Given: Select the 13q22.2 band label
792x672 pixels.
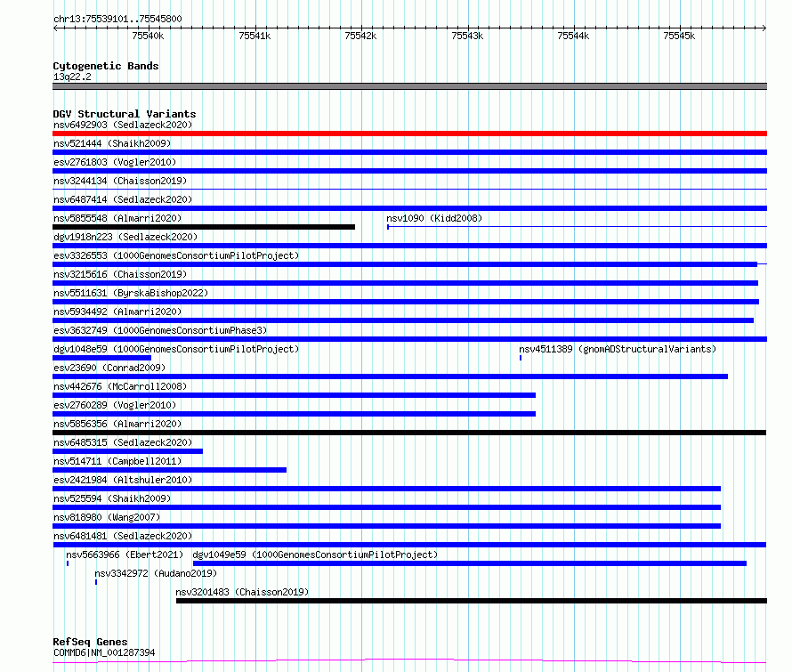Looking at the screenshot, I should point(72,77).
